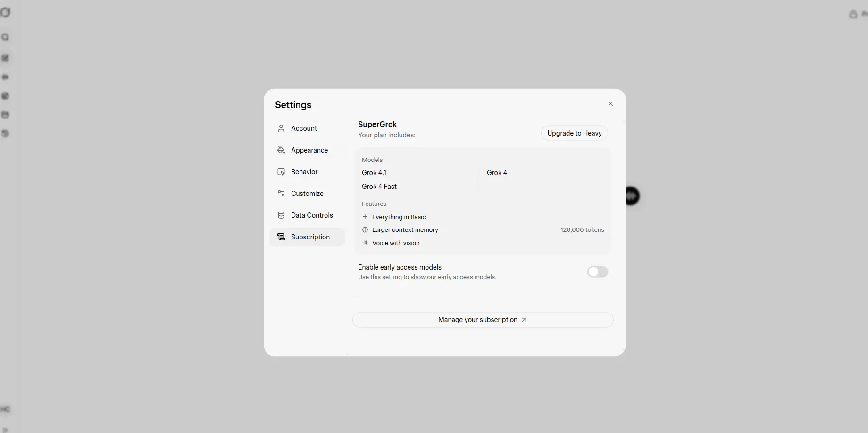
Task: Click the plus icon beside Everything in Basic
Action: tap(365, 217)
